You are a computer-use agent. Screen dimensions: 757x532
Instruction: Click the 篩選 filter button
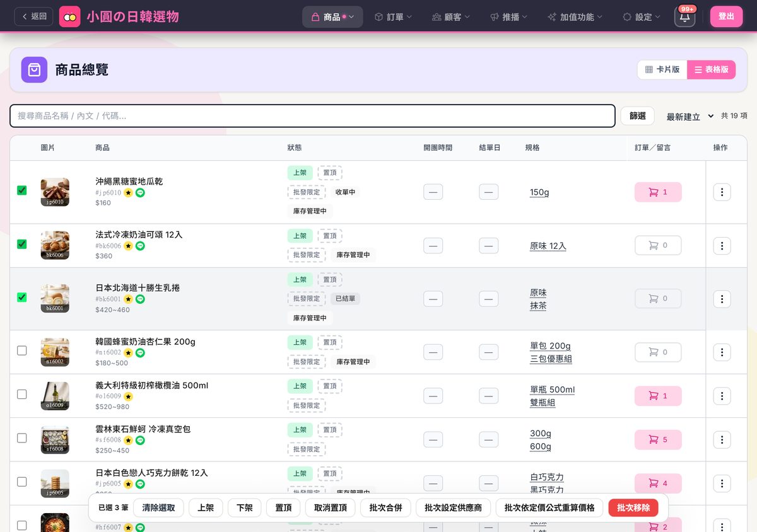(x=638, y=116)
